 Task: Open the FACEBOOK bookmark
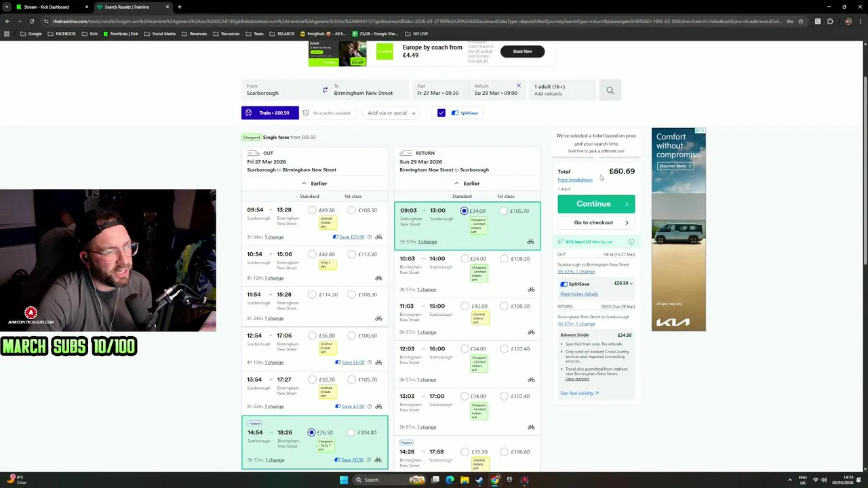(x=62, y=34)
